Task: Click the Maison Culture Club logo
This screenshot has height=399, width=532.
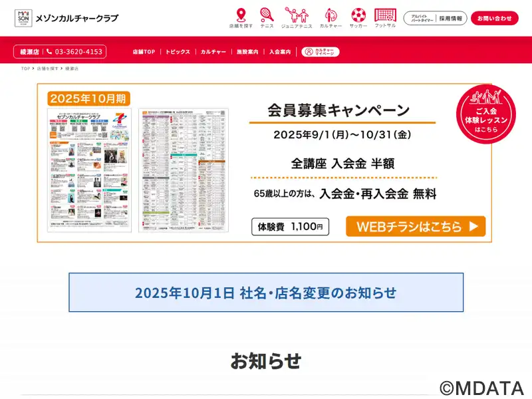Action: tap(66, 18)
